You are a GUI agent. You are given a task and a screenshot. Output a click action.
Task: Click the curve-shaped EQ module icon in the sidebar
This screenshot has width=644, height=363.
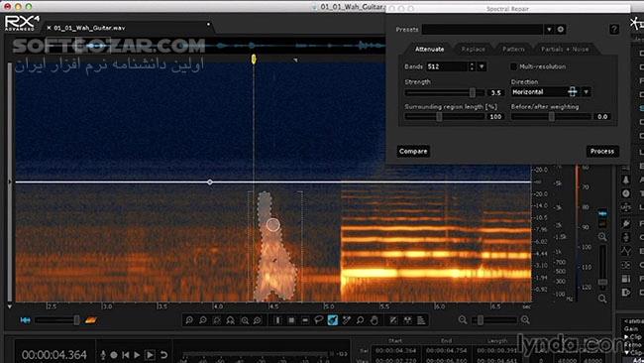tap(625, 251)
